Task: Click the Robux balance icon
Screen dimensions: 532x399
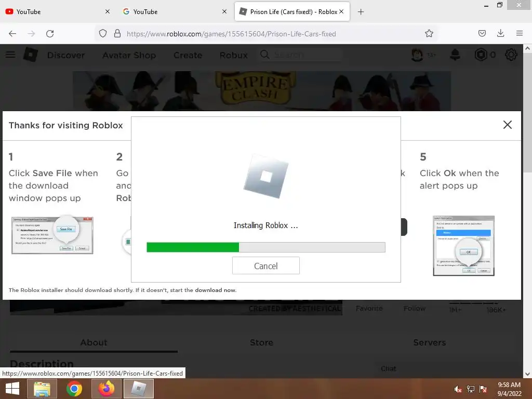Action: pyautogui.click(x=481, y=55)
